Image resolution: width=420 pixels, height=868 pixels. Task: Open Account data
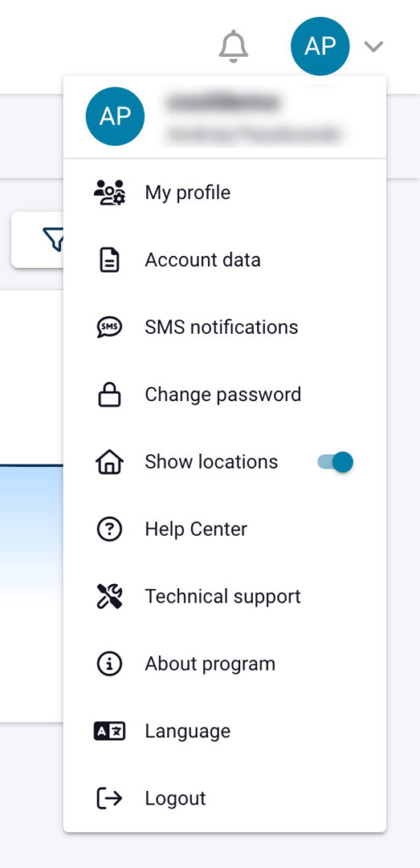(x=224, y=259)
